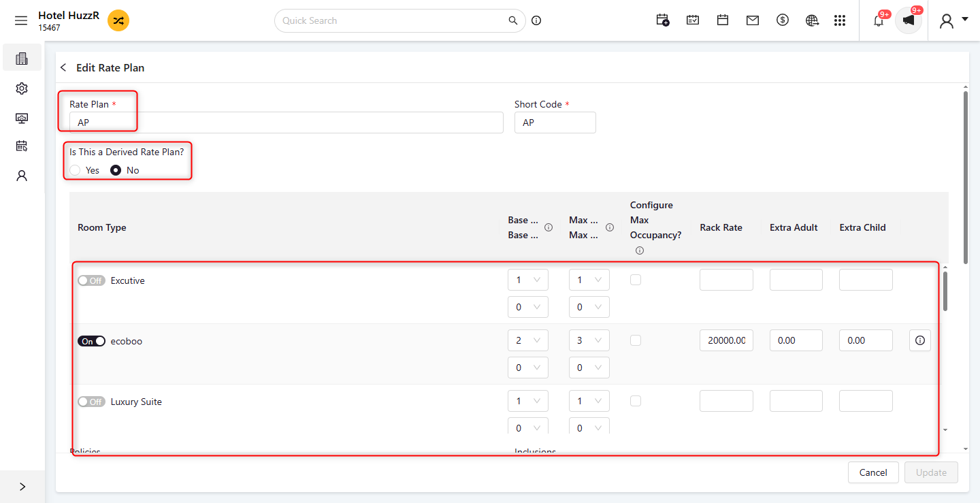Image resolution: width=980 pixels, height=503 pixels.
Task: Open the settings gear sidebar icon
Action: point(22,88)
